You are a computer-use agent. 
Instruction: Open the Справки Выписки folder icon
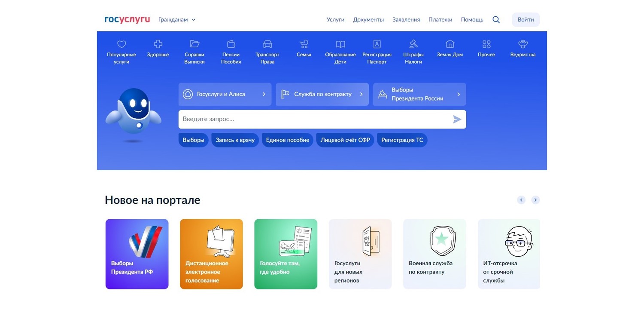pos(194,44)
